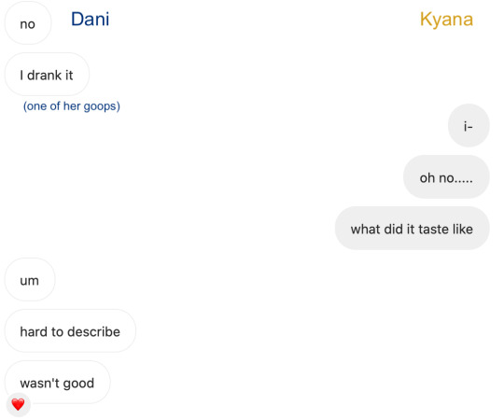
Task: Open the Kyana name label
Action: coord(446,20)
